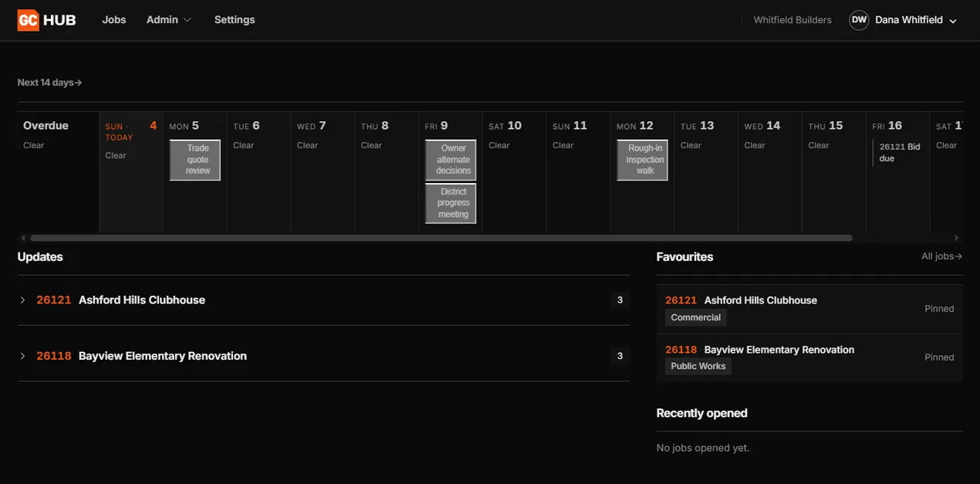This screenshot has height=484, width=980.
Task: Open Bayview Elementary Renovation in Favourites
Action: [x=809, y=357]
